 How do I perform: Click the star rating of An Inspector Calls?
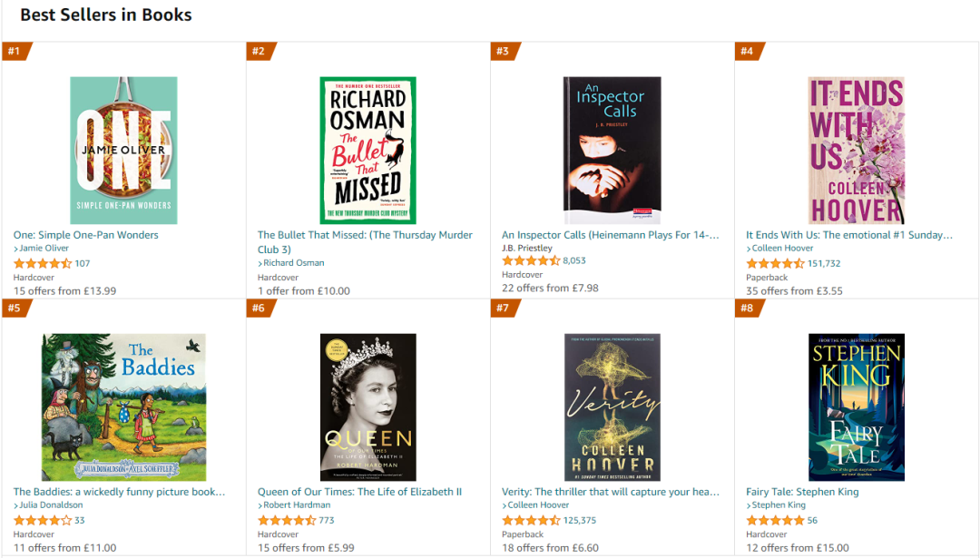(x=531, y=260)
